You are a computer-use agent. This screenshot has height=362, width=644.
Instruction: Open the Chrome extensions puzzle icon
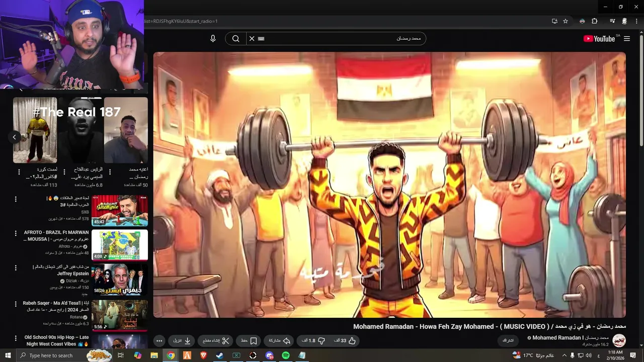point(594,21)
